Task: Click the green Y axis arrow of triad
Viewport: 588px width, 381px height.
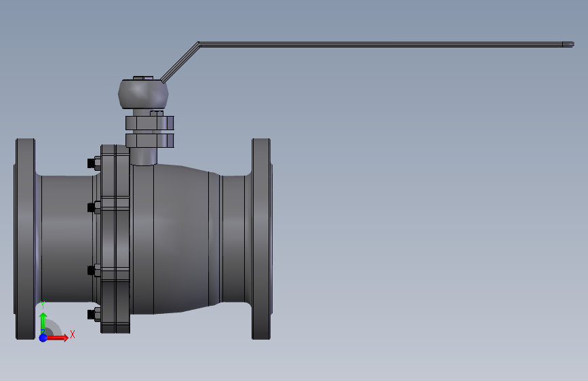Action: [x=43, y=323]
